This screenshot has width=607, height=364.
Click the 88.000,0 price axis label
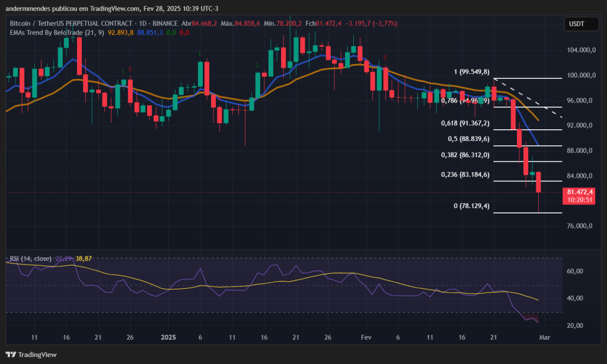tap(580, 151)
